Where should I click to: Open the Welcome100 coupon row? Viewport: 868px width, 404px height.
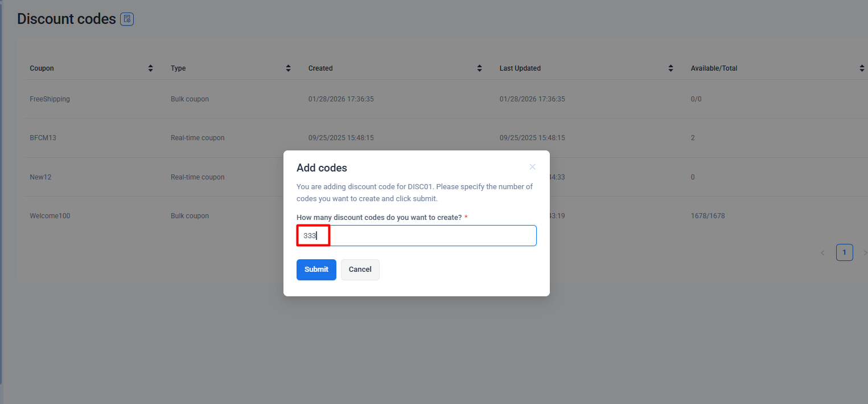(50, 216)
